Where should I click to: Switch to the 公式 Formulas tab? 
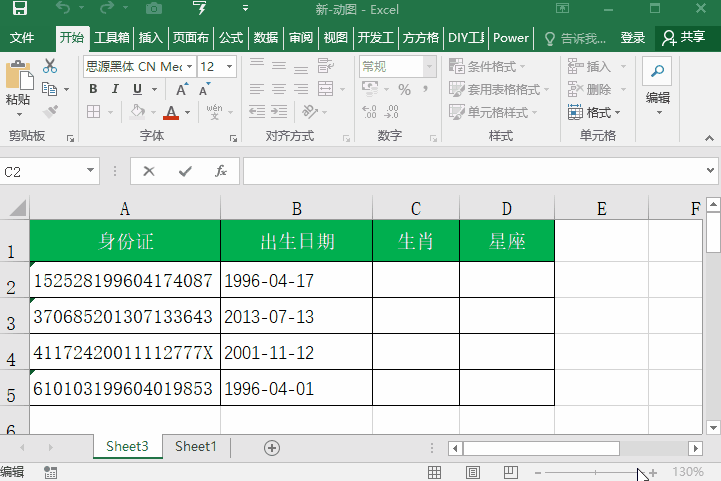click(x=231, y=38)
